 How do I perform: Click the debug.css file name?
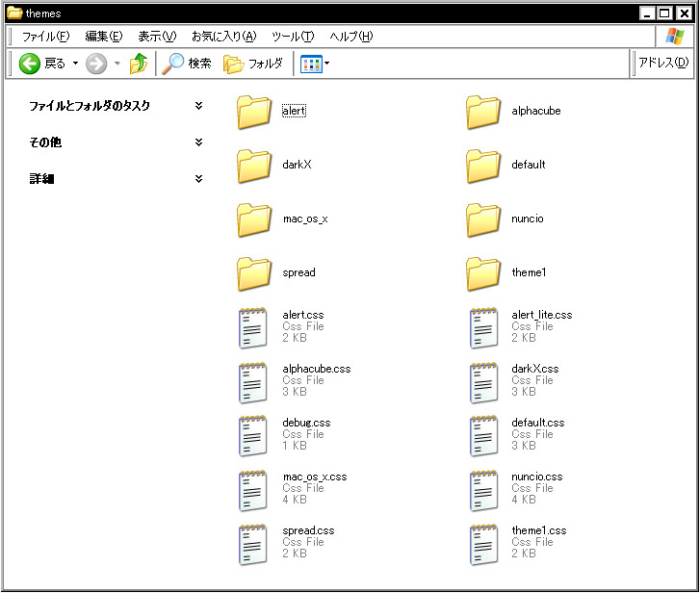tap(306, 423)
